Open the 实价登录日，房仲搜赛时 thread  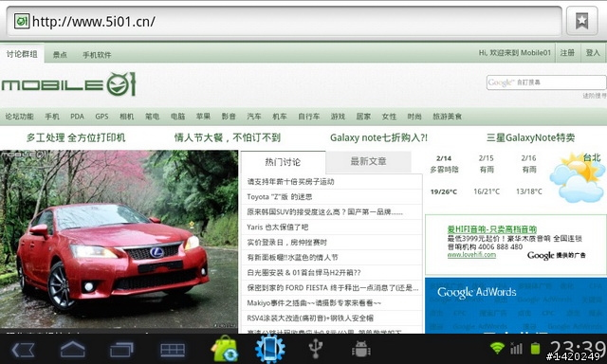click(286, 242)
